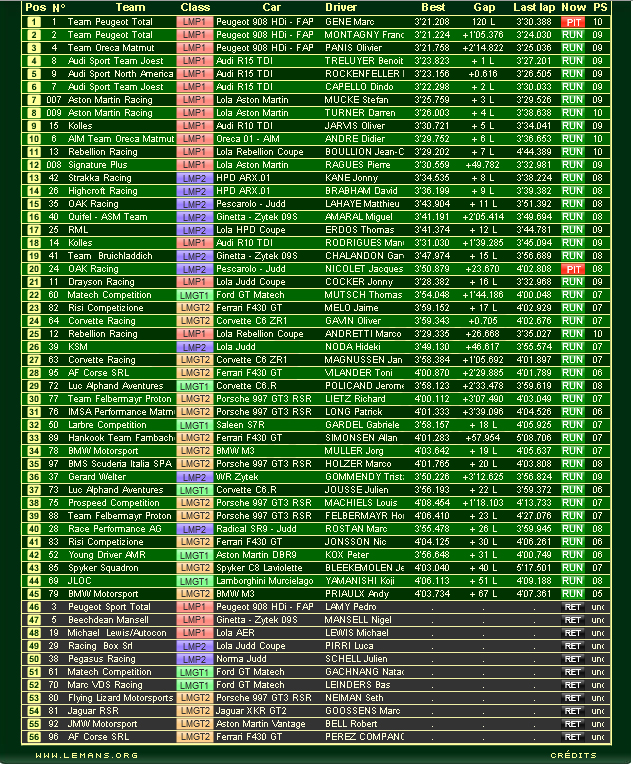Select driver ANDRETTI Marco
The height and width of the screenshot is (764, 633).
pyautogui.click(x=363, y=334)
